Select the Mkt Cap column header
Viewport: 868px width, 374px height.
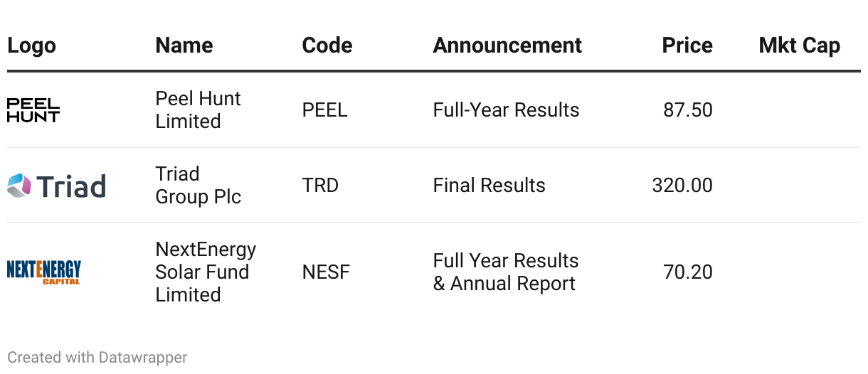(x=800, y=46)
